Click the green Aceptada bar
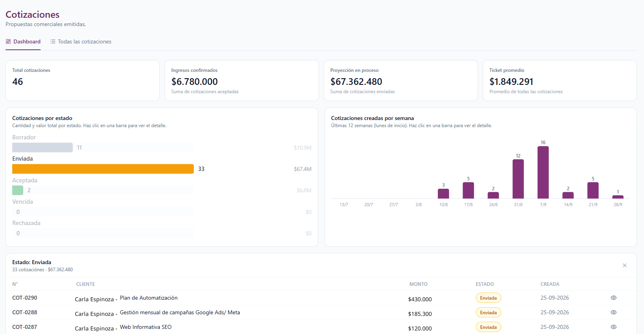The height and width of the screenshot is (334, 644). click(x=18, y=190)
